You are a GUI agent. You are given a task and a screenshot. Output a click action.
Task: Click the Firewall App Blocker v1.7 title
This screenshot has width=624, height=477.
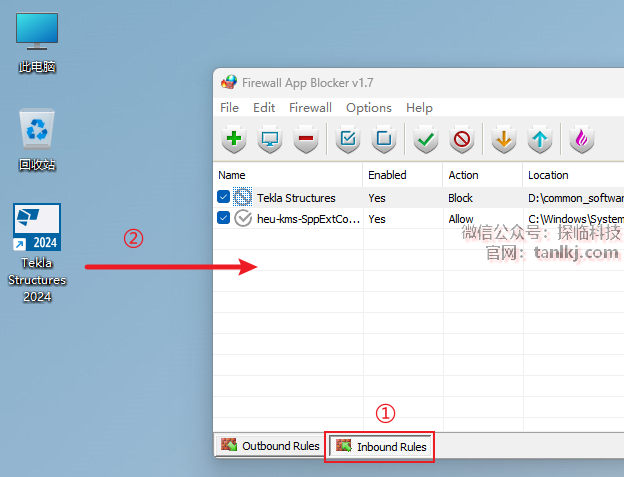(308, 83)
